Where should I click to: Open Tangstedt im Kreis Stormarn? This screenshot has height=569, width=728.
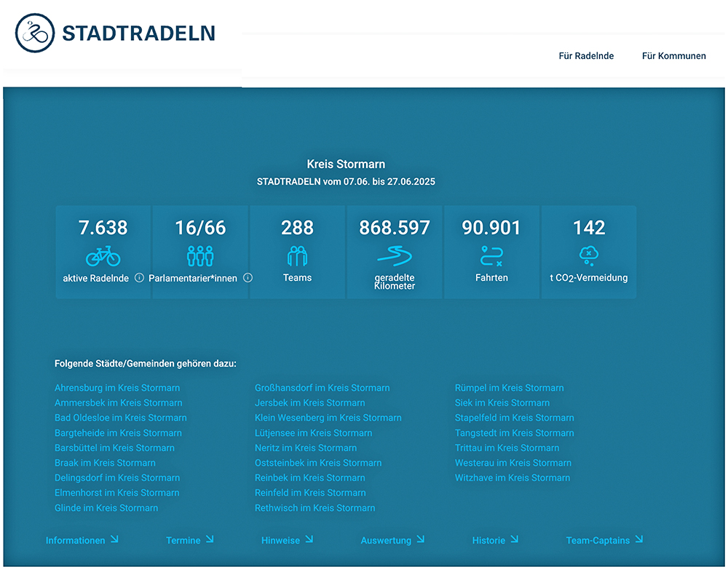click(515, 432)
